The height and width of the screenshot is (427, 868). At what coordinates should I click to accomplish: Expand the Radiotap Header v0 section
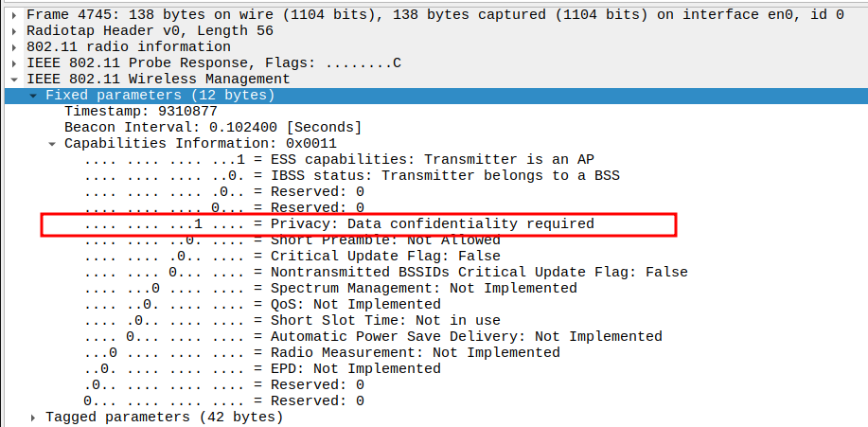pyautogui.click(x=15, y=31)
